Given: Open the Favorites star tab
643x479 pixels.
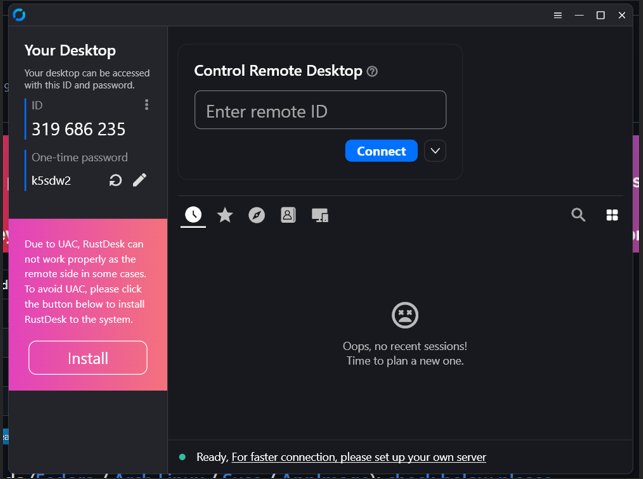Looking at the screenshot, I should click(x=225, y=215).
